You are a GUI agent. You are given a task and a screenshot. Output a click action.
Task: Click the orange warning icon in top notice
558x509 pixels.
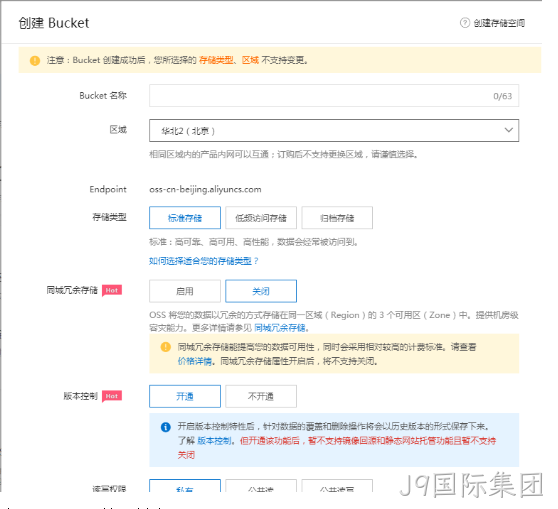(x=35, y=61)
